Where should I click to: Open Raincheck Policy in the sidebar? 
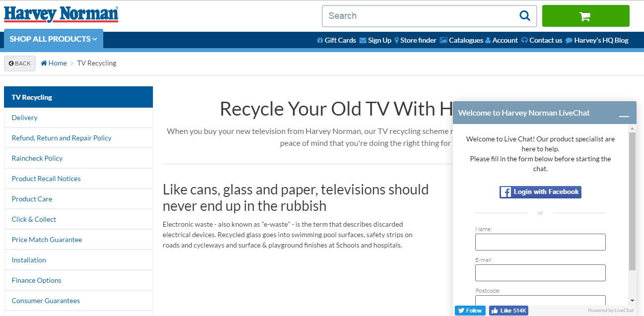pyautogui.click(x=78, y=158)
